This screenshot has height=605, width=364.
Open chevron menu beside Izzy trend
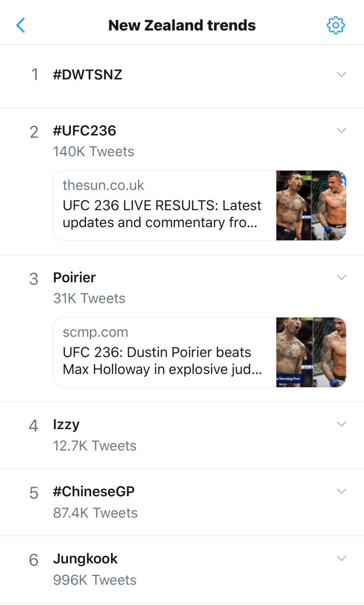click(341, 424)
